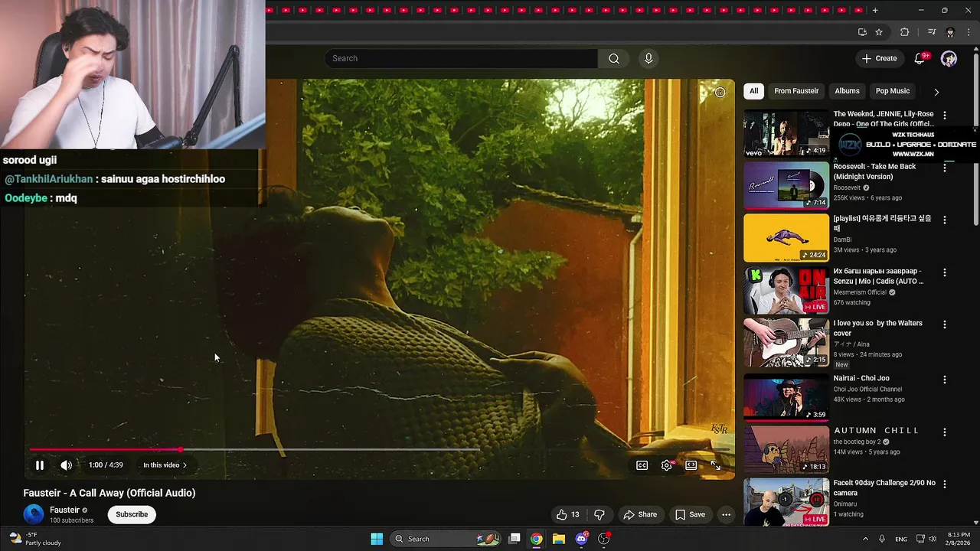The height and width of the screenshot is (551, 980).
Task: Open the One Of The Girls thumbnail
Action: pos(786,133)
